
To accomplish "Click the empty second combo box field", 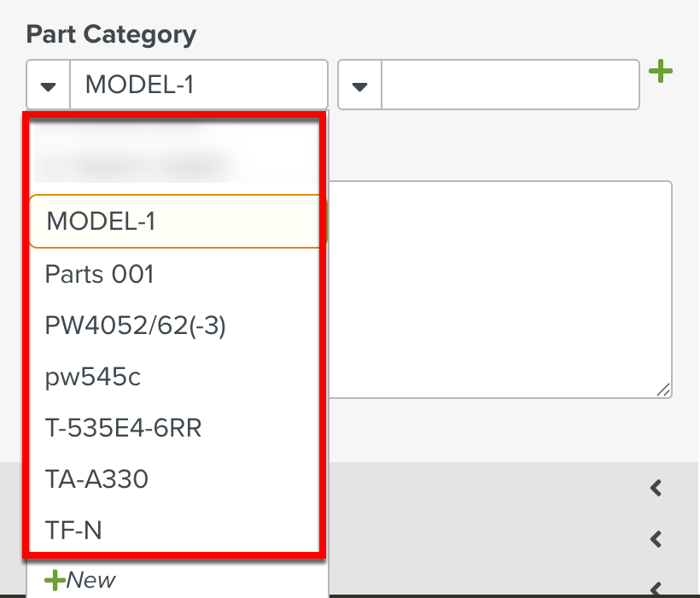I will point(508,85).
